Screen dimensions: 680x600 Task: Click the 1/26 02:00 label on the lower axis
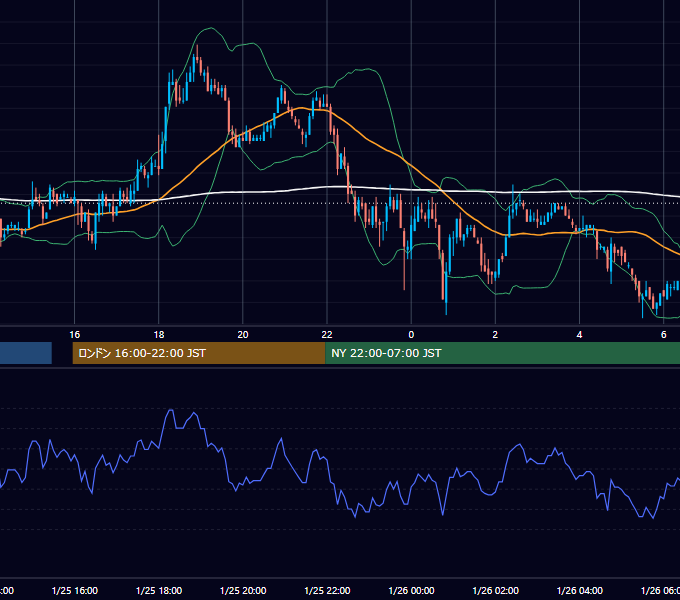pos(495,590)
